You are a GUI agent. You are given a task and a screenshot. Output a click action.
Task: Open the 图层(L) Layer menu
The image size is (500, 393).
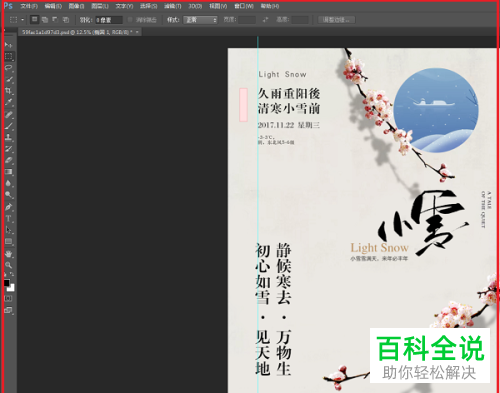100,6
